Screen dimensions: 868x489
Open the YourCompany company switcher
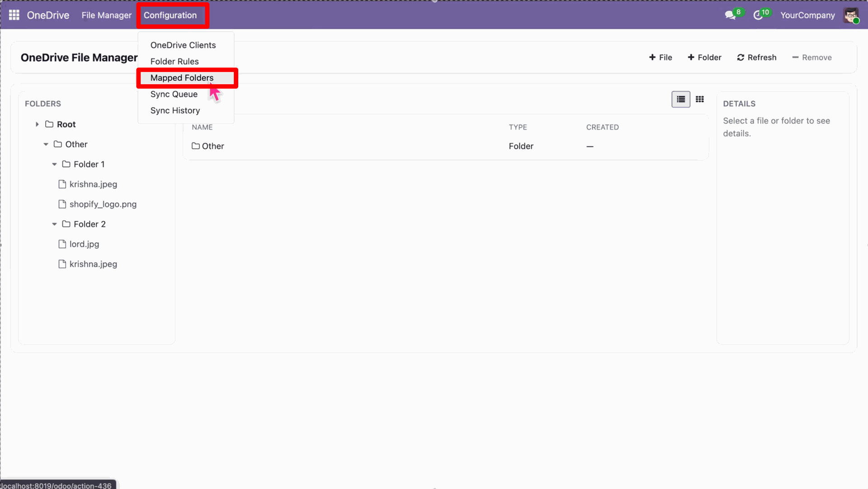point(807,15)
